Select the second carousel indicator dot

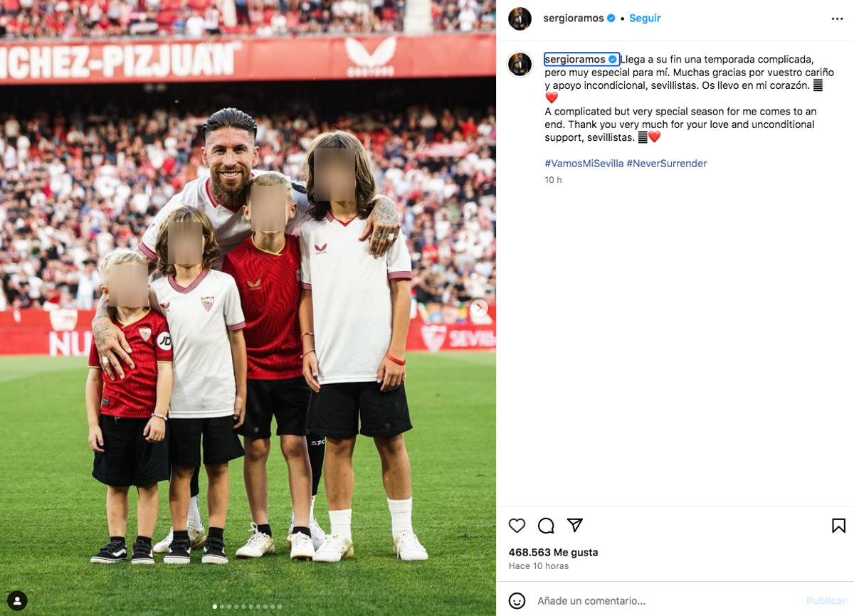222,607
